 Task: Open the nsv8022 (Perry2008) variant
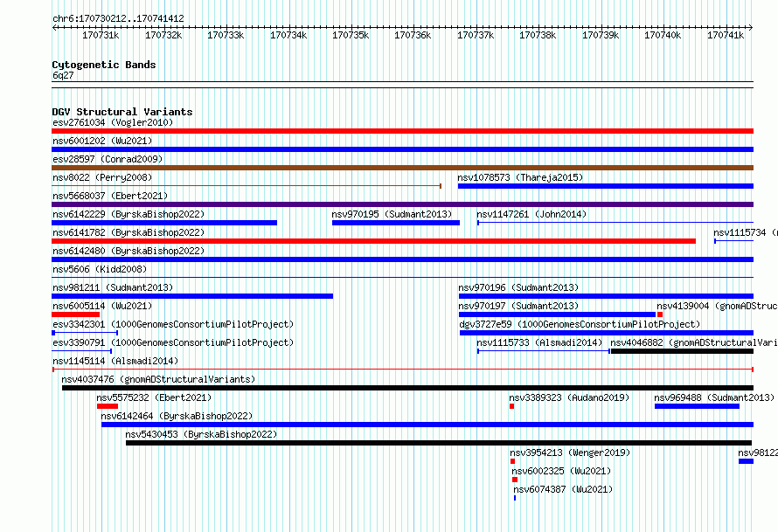click(102, 177)
